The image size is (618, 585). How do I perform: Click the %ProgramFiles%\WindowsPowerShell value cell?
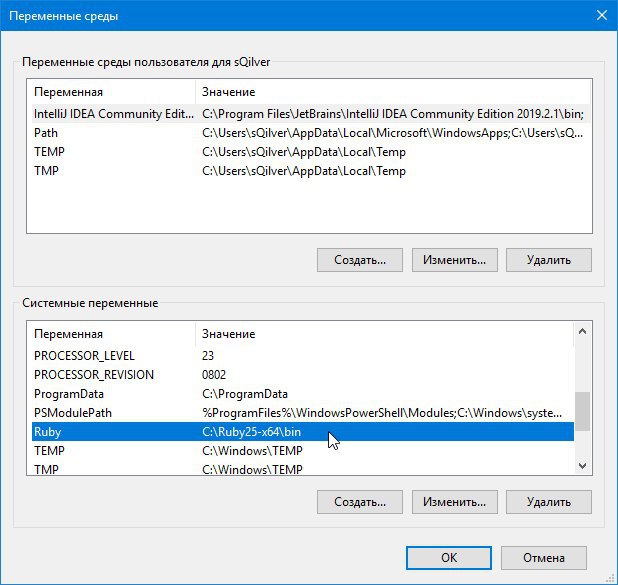click(x=382, y=413)
